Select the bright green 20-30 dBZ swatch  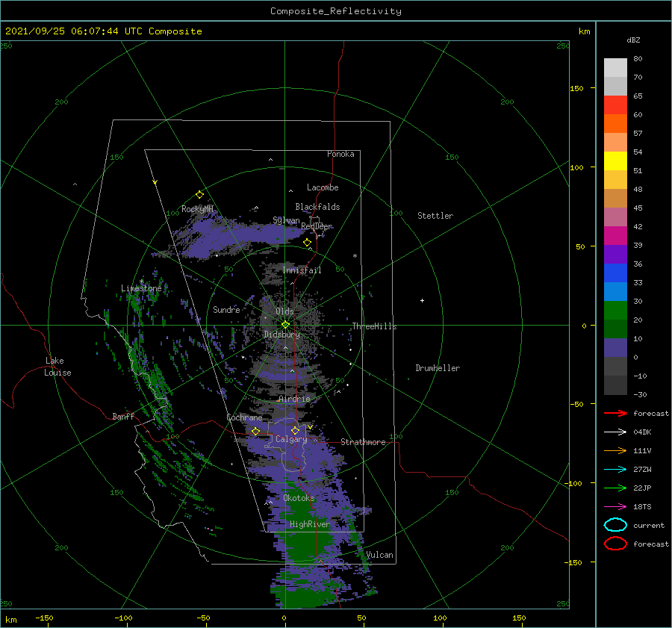[615, 311]
